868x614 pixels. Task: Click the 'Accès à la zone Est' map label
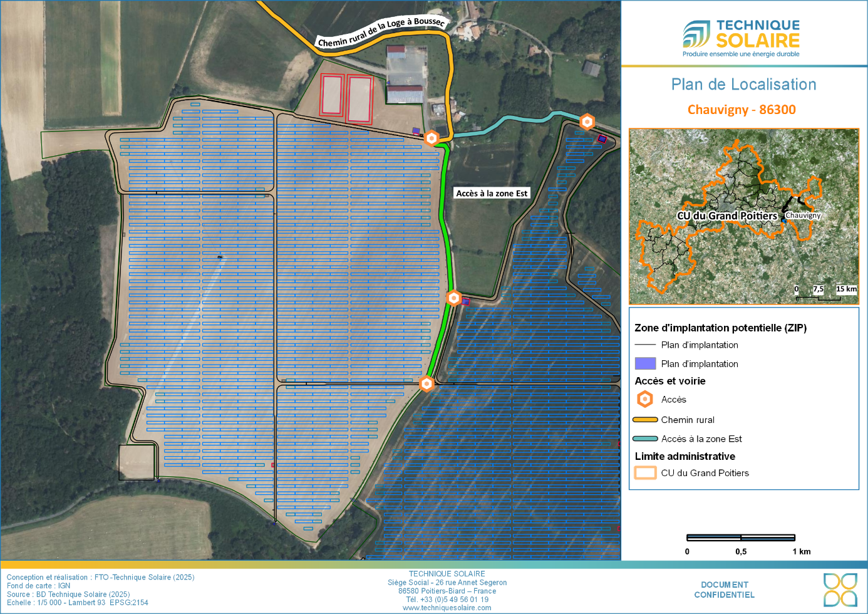coord(492,194)
